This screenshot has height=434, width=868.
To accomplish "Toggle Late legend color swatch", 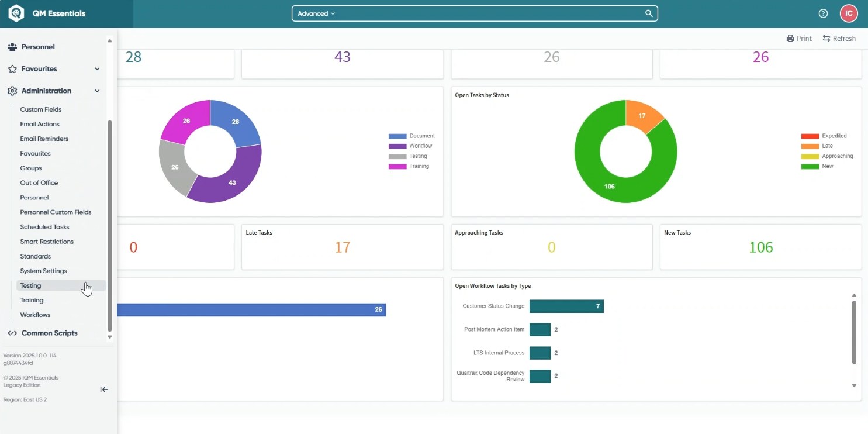I will click(x=810, y=146).
